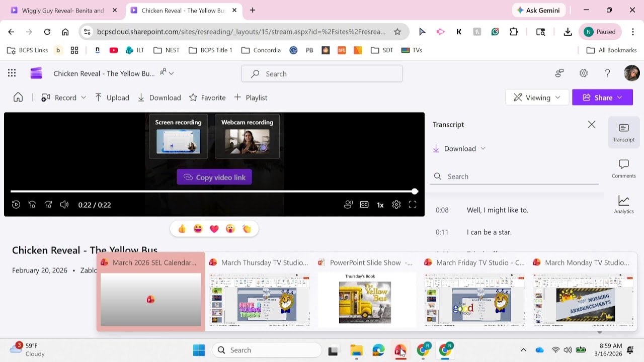Open the Microsoft 365 app launcher grid
Viewport: 644px width, 362px height.
point(12,73)
